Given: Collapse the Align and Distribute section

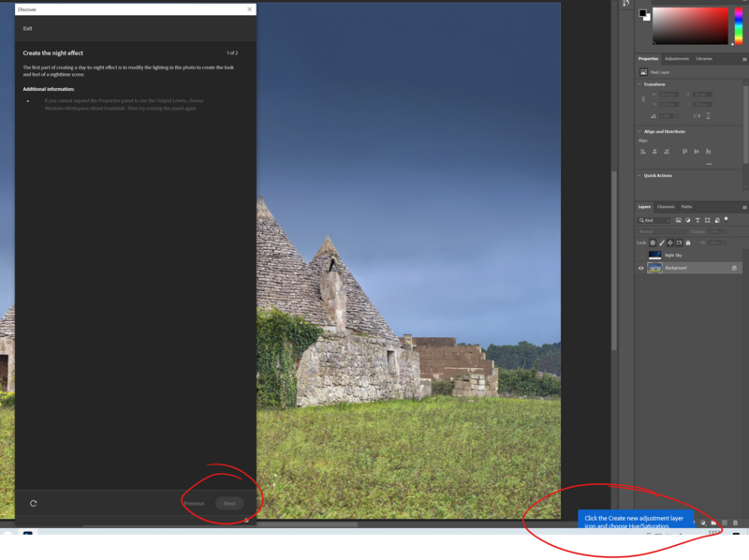Looking at the screenshot, I should point(639,131).
